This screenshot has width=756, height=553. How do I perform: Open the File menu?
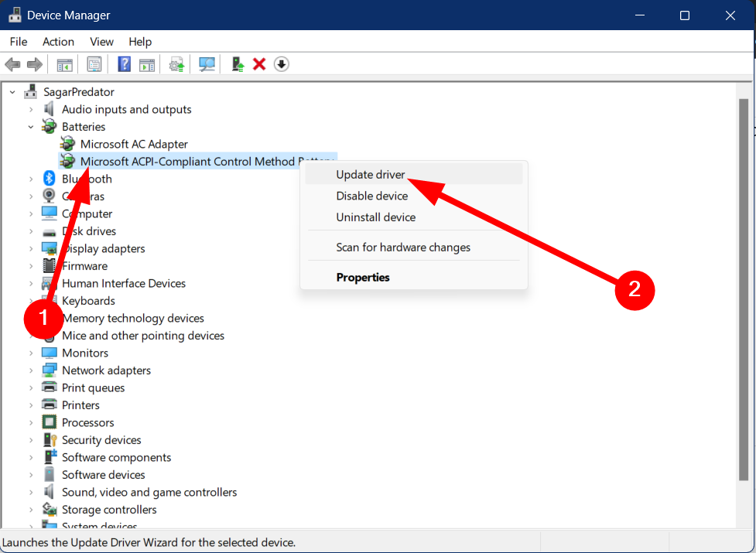pos(19,42)
